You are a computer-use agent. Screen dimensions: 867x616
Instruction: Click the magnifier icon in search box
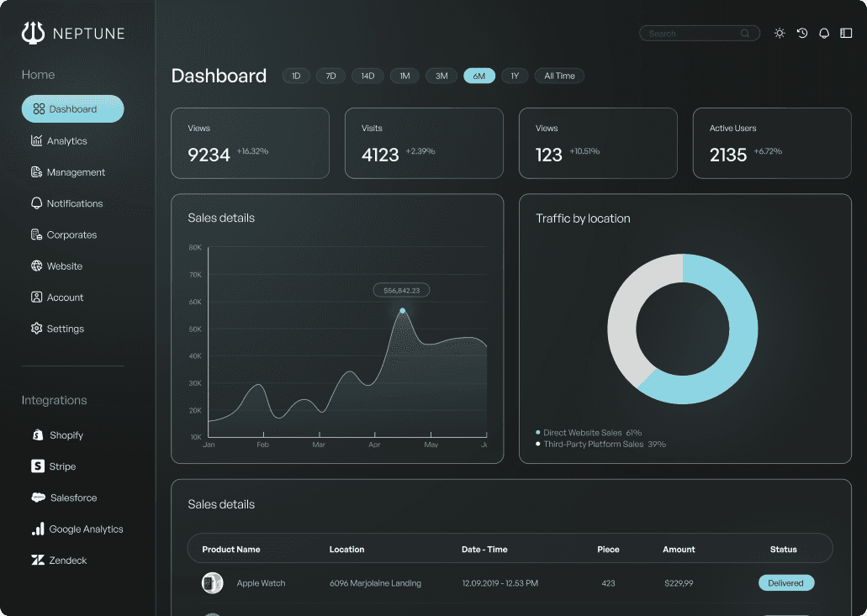(745, 33)
